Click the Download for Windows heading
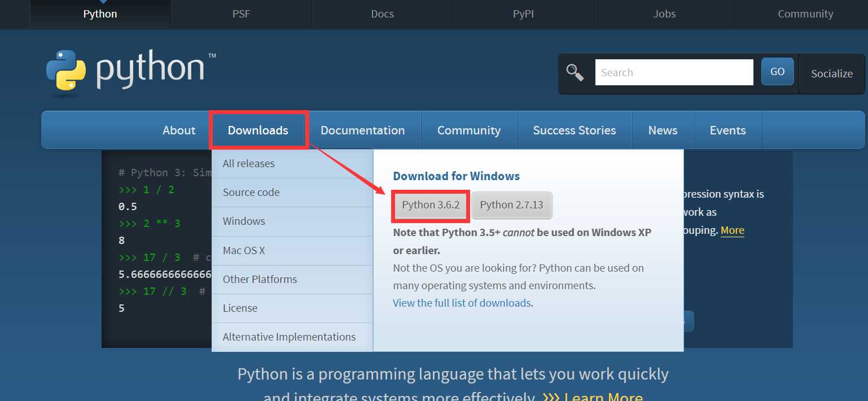868x401 pixels. (x=456, y=176)
